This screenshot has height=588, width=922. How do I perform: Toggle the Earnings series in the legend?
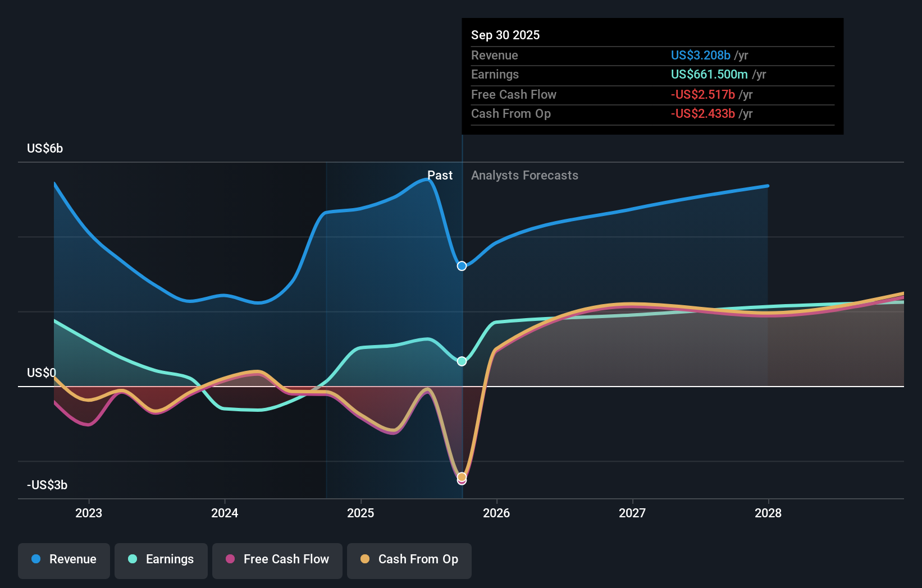pos(161,560)
